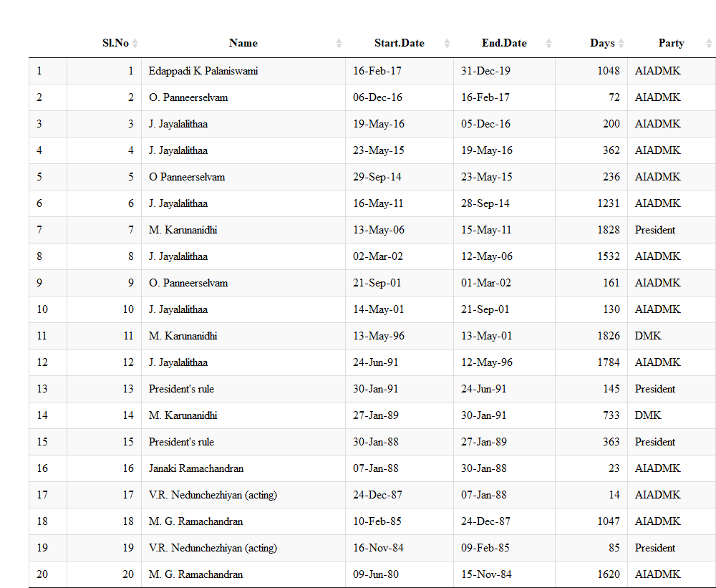
Task: Click the Days column header label
Action: 602,43
